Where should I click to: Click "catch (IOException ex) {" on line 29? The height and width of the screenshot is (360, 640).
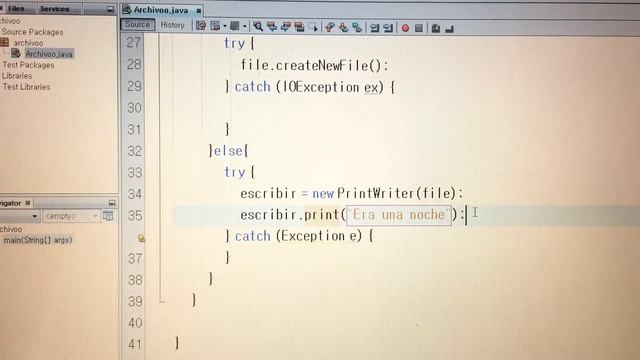(315, 87)
